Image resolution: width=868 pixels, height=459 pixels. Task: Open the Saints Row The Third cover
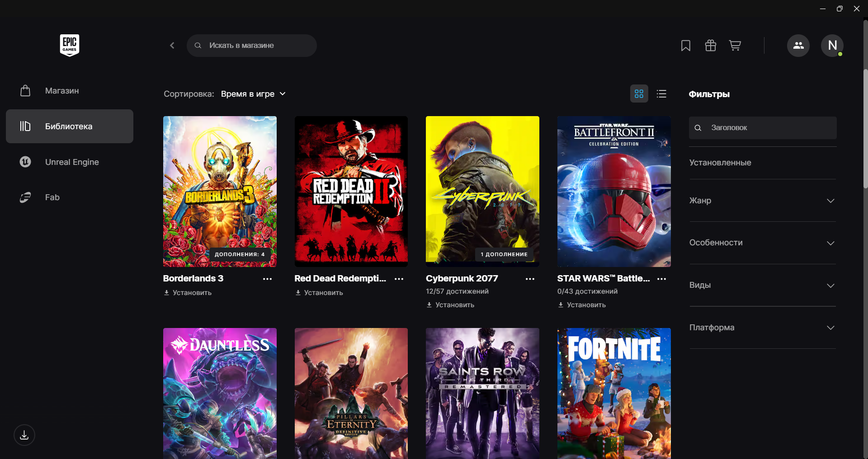[x=482, y=393]
